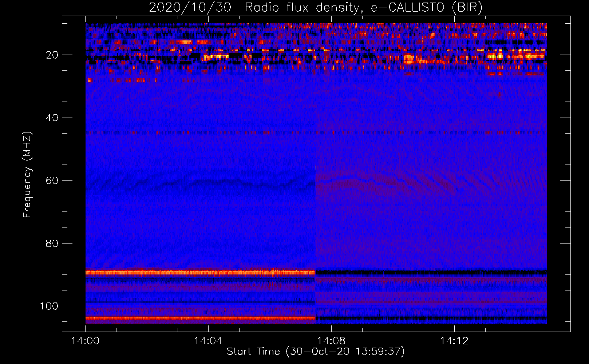This screenshot has width=589, height=364.
Task: Click the 20 frequency tick label
Action: pyautogui.click(x=52, y=55)
